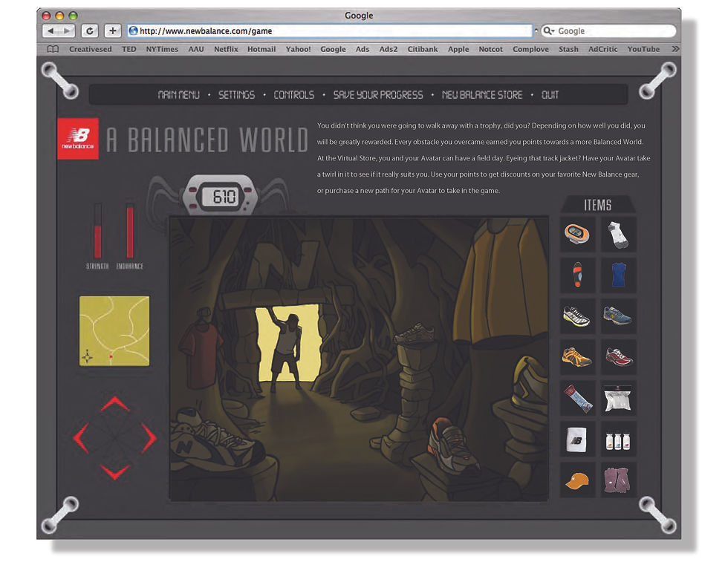Click Quit in the game menu
This screenshot has height=562, width=728.
click(550, 95)
